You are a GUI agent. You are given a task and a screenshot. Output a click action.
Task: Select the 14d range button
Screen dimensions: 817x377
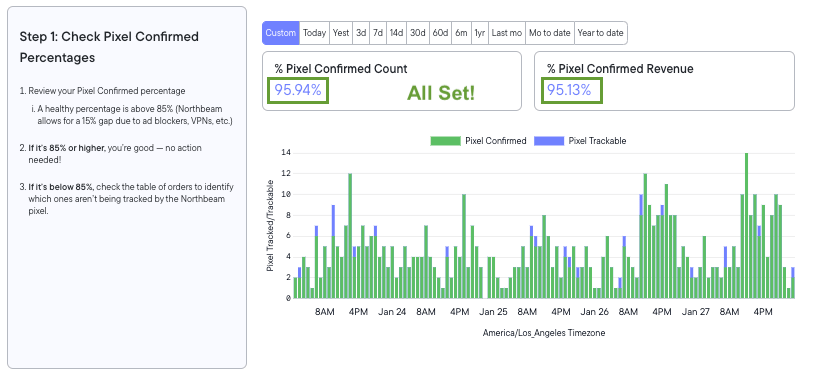click(397, 33)
